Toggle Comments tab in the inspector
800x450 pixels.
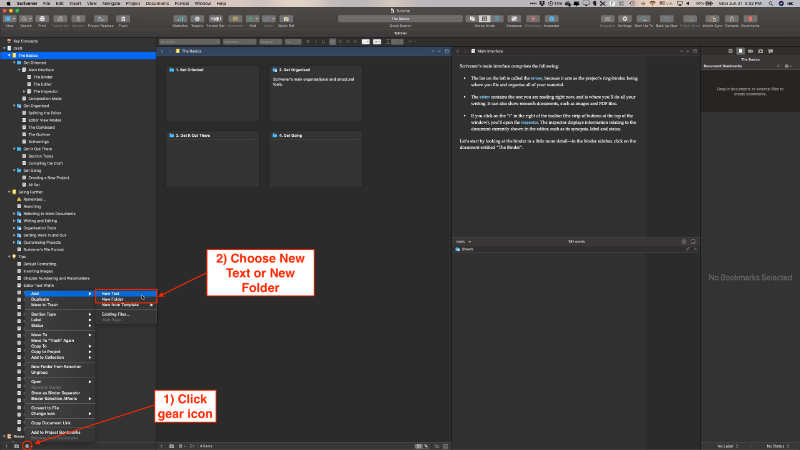click(x=771, y=51)
